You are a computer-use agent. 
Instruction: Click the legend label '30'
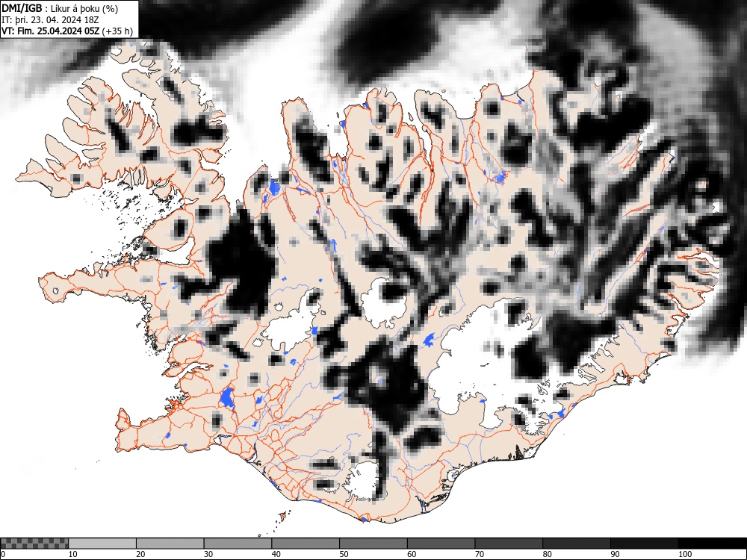pos(208,554)
